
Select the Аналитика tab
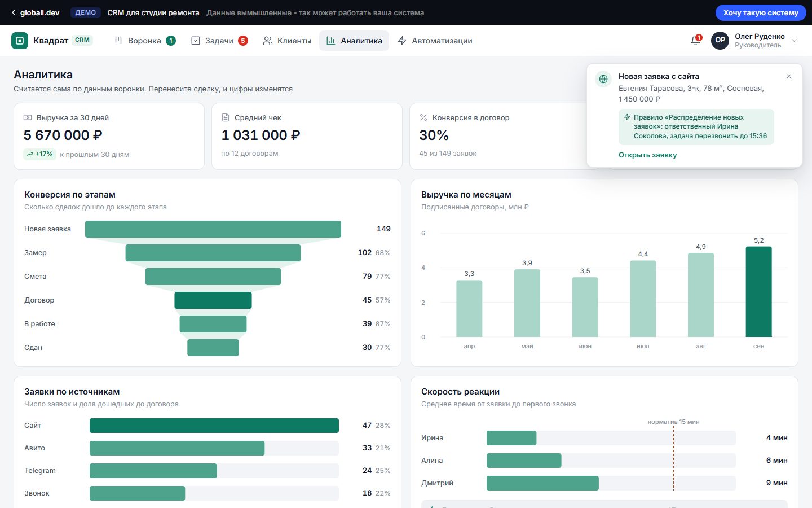click(x=354, y=41)
